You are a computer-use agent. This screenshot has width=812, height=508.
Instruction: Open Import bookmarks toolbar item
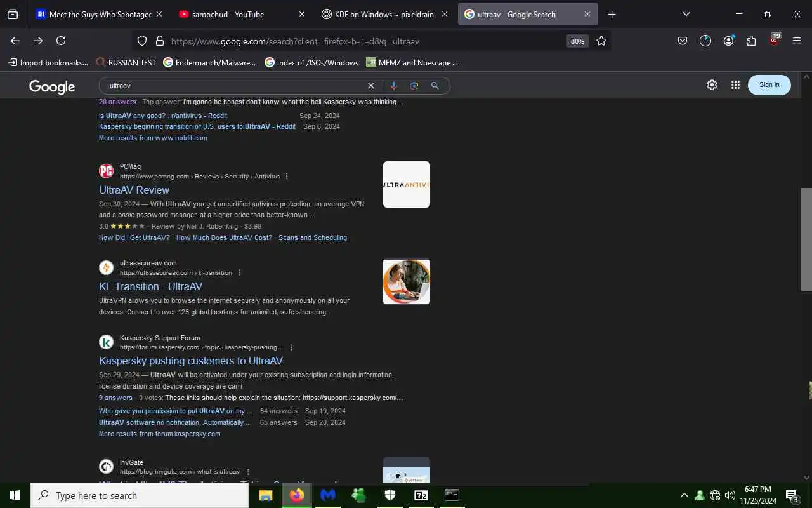coord(48,62)
